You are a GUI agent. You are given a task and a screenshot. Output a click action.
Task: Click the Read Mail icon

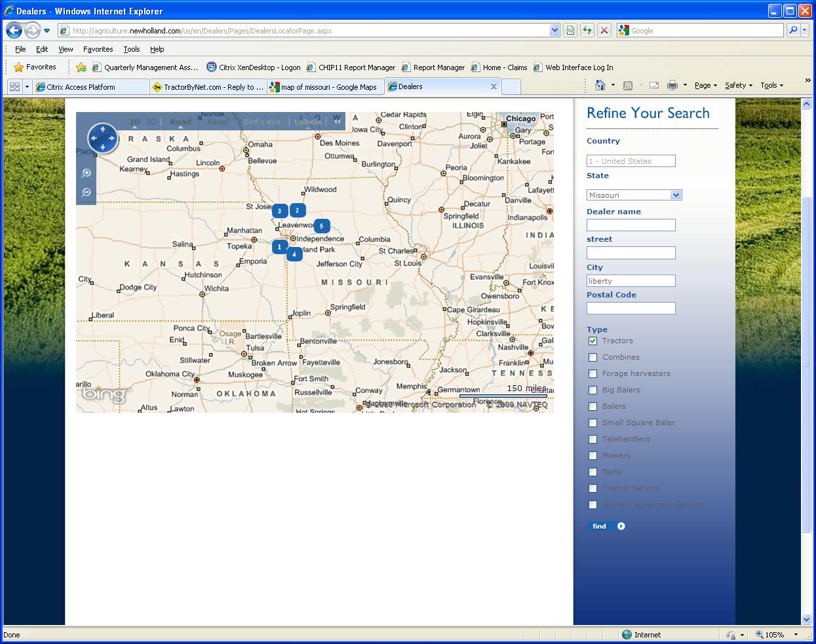pos(654,85)
